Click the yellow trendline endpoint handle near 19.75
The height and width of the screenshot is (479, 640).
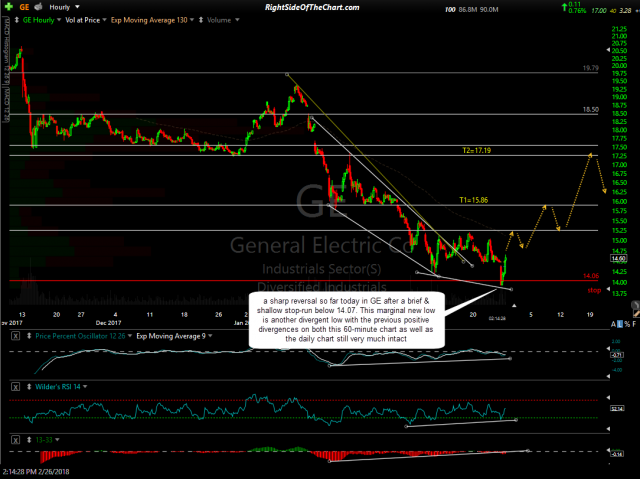point(287,74)
